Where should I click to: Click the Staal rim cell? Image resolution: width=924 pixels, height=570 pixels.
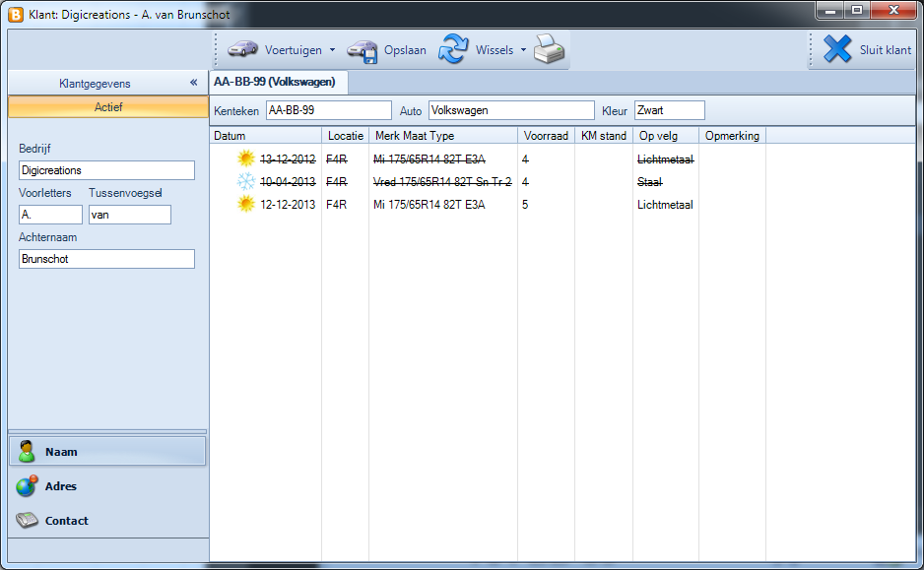point(650,182)
